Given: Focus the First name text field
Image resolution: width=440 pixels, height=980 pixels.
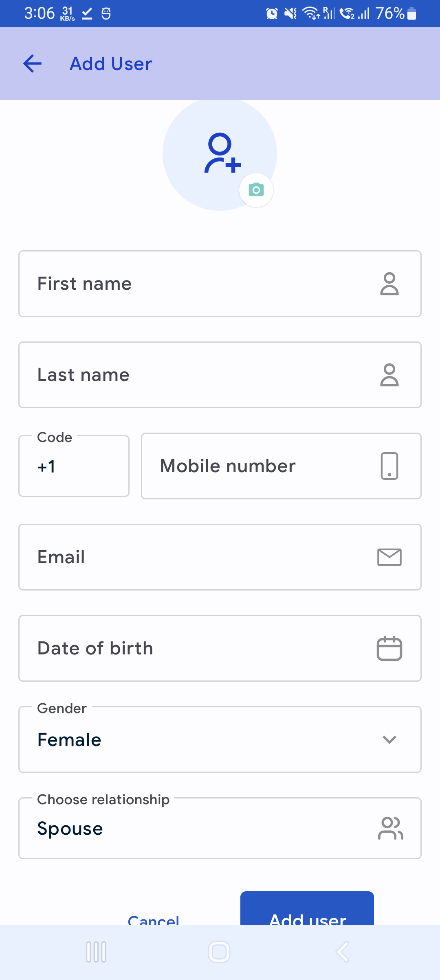Looking at the screenshot, I should (x=220, y=284).
